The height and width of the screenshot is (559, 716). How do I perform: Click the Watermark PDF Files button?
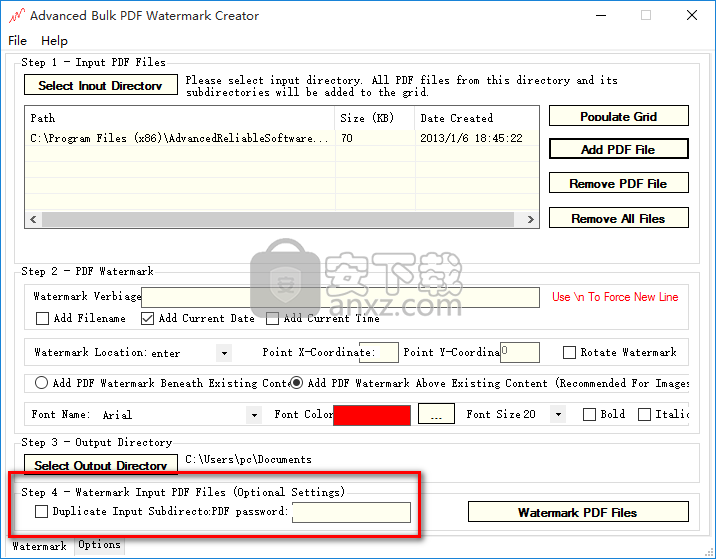pyautogui.click(x=578, y=512)
